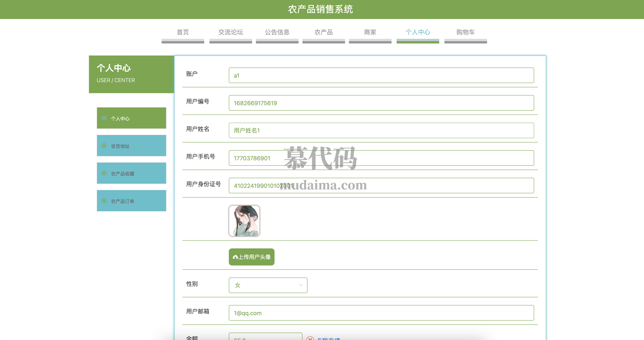Open the 性别 select box showing 女
The height and width of the screenshot is (340, 644).
[x=268, y=285]
